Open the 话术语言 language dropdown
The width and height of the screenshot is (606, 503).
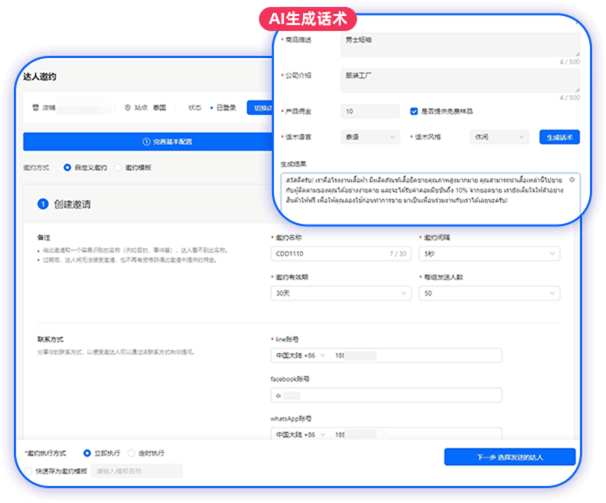tap(366, 136)
